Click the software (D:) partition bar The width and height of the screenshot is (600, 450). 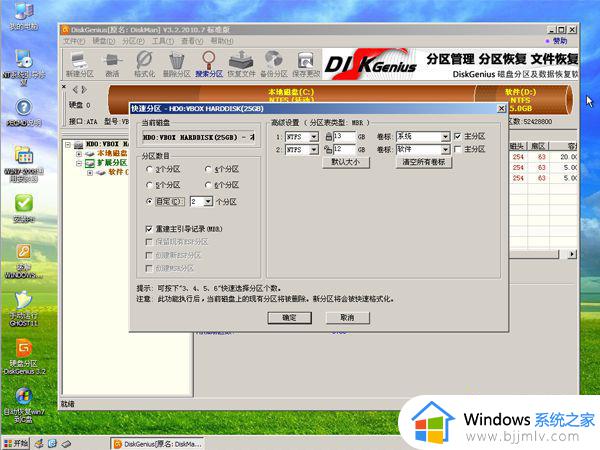coord(523,99)
